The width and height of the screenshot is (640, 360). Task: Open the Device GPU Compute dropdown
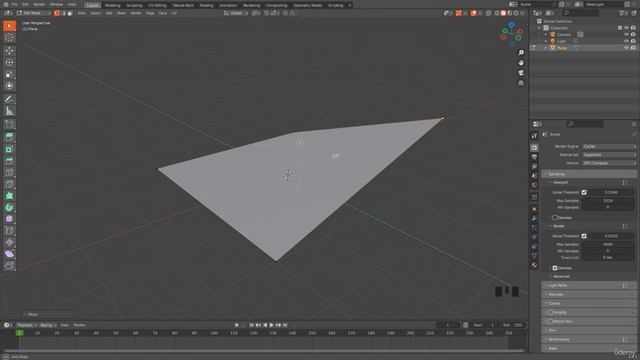pyautogui.click(x=609, y=163)
